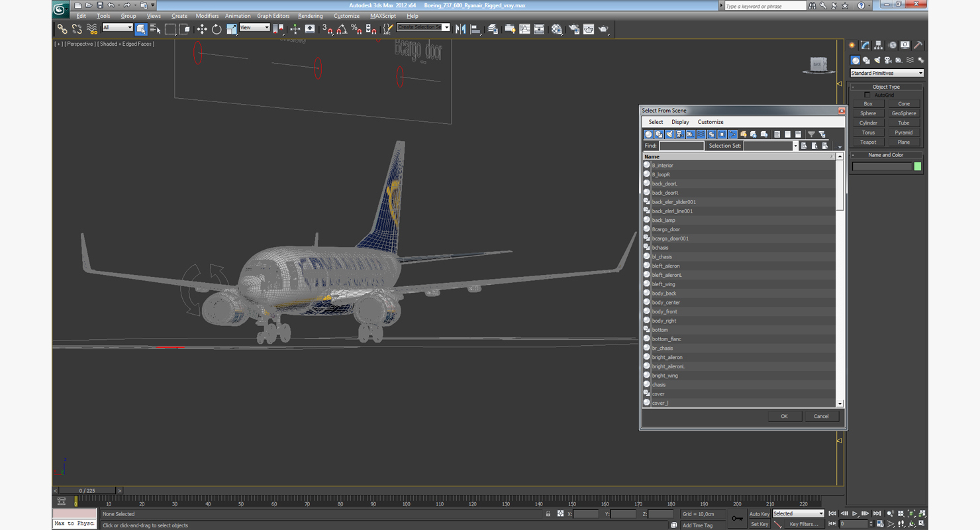Toggle Display Geometry filter in Select From Scene

click(648, 134)
